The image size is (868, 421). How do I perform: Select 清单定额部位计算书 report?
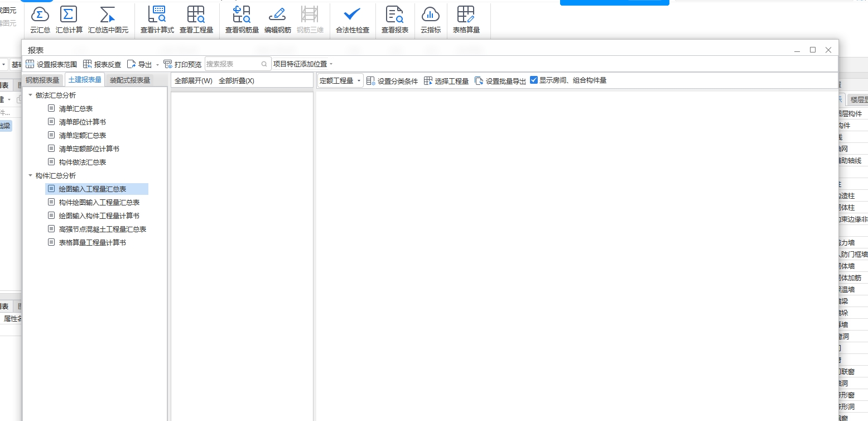point(89,149)
